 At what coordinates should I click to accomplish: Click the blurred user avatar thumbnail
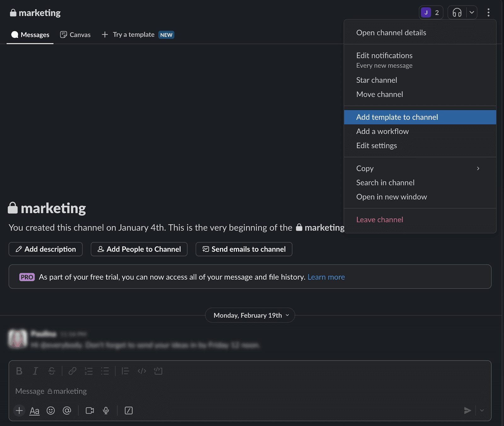click(18, 339)
